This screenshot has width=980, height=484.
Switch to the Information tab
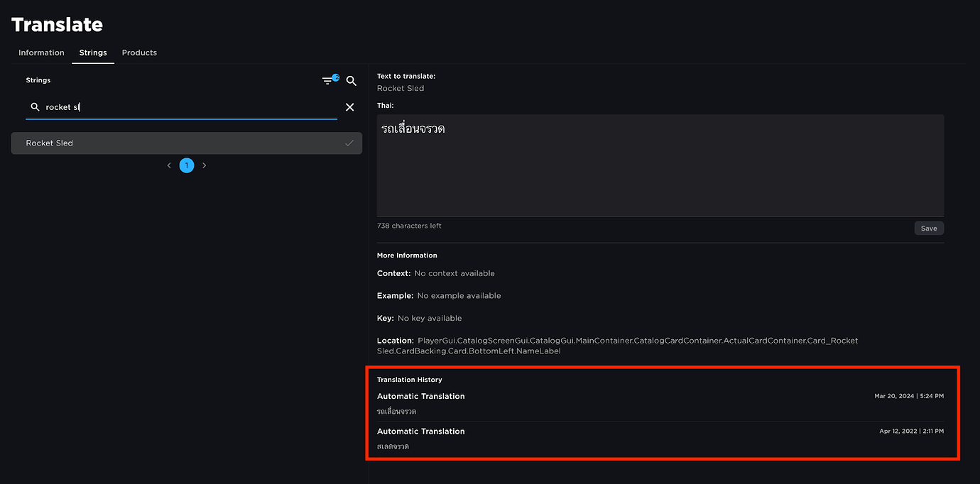click(x=40, y=53)
